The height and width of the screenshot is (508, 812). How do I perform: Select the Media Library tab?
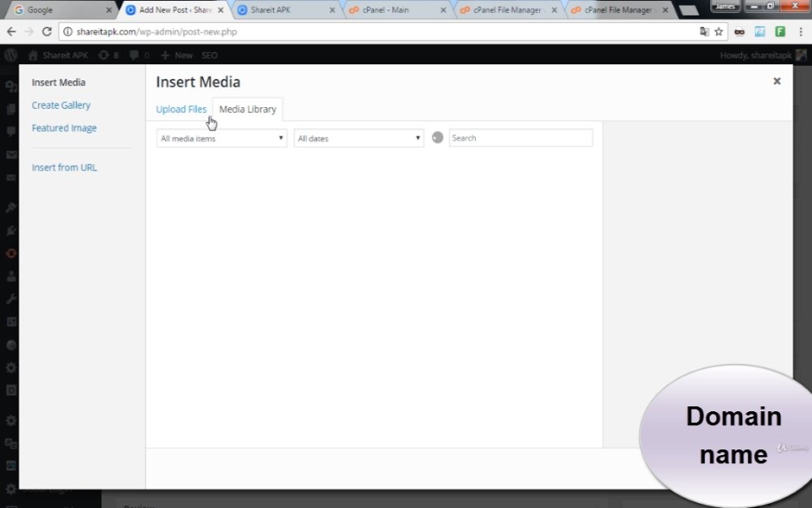(248, 110)
